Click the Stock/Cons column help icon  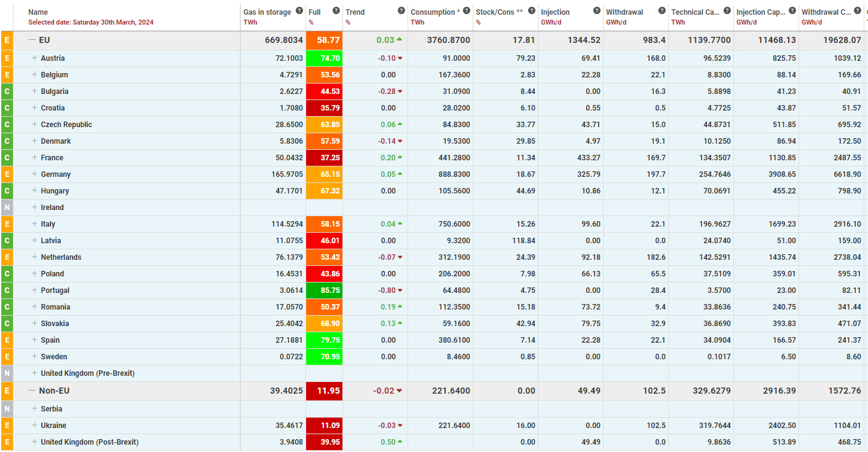532,10
